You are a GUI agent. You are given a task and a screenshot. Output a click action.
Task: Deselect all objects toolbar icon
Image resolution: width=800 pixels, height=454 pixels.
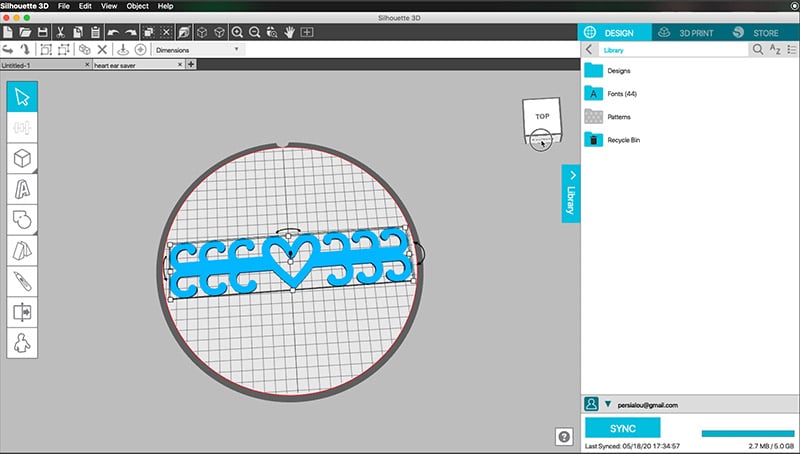coord(166,32)
